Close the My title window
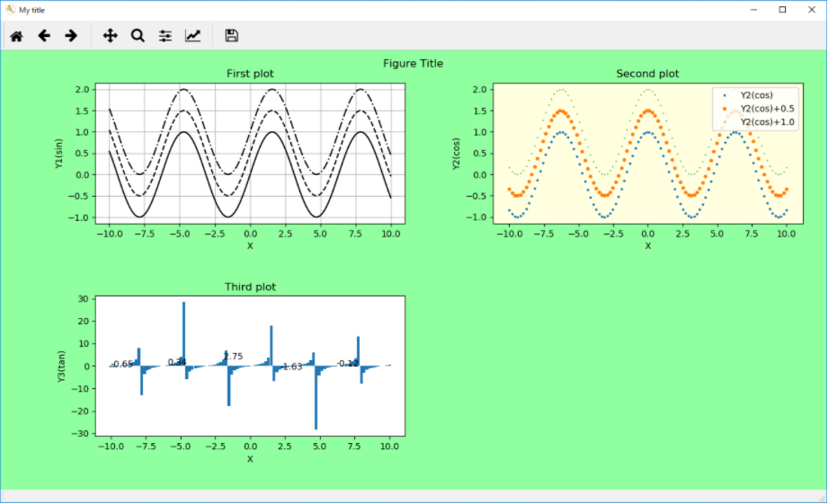This screenshot has height=504, width=828. point(812,10)
